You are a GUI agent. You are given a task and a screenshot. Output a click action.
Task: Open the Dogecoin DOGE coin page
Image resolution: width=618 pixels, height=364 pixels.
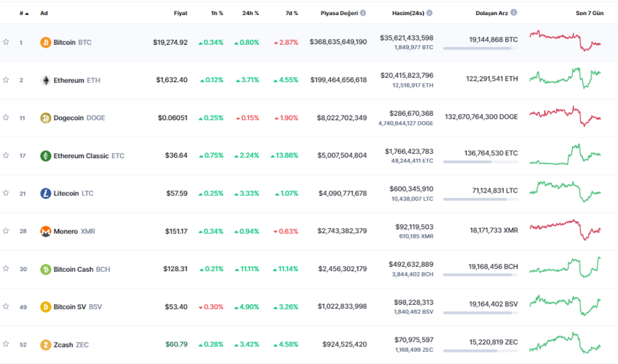(x=79, y=118)
